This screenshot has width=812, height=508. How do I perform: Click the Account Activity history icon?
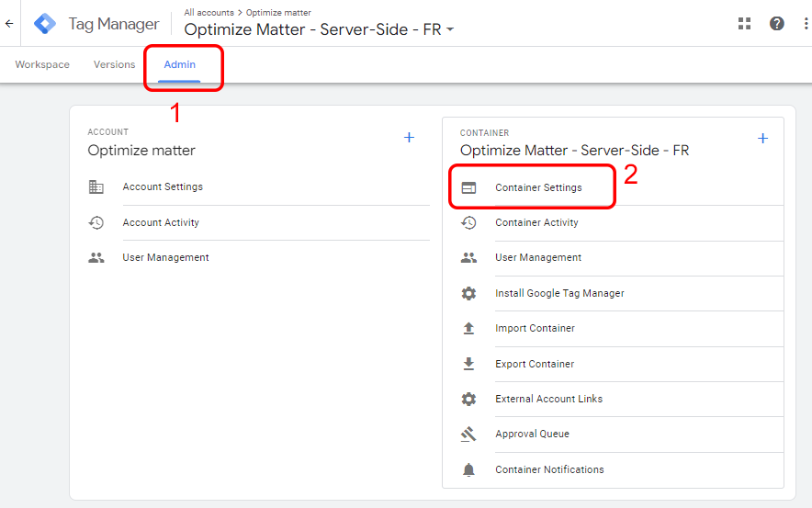coord(96,222)
